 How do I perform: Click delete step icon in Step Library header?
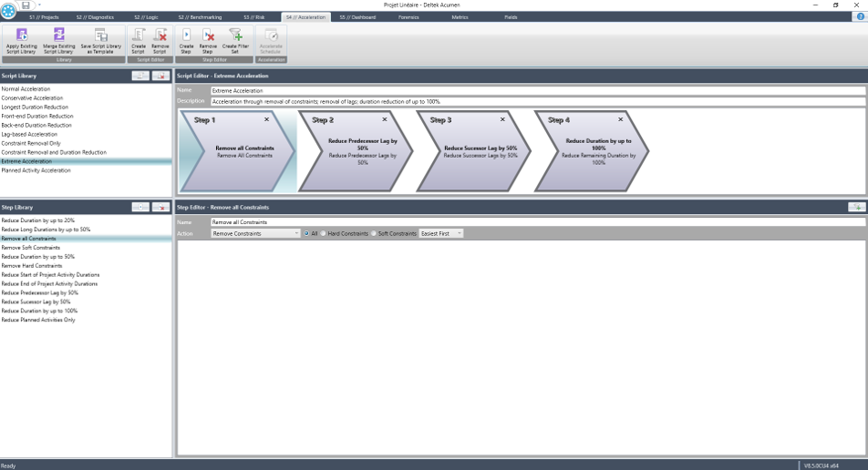[161, 208]
